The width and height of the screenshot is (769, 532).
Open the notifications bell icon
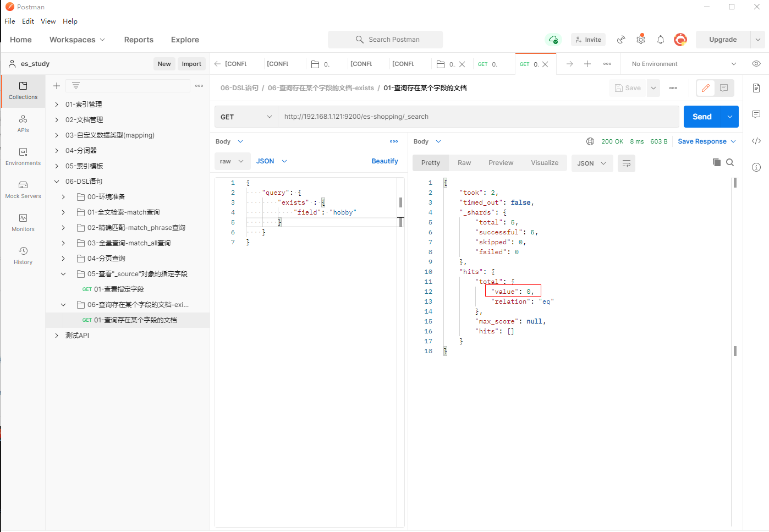tap(661, 40)
